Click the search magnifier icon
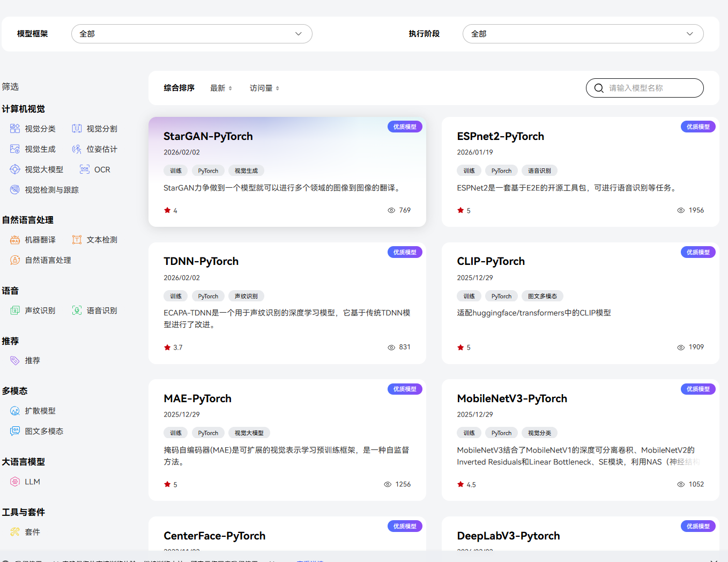The height and width of the screenshot is (562, 728). [x=599, y=88]
